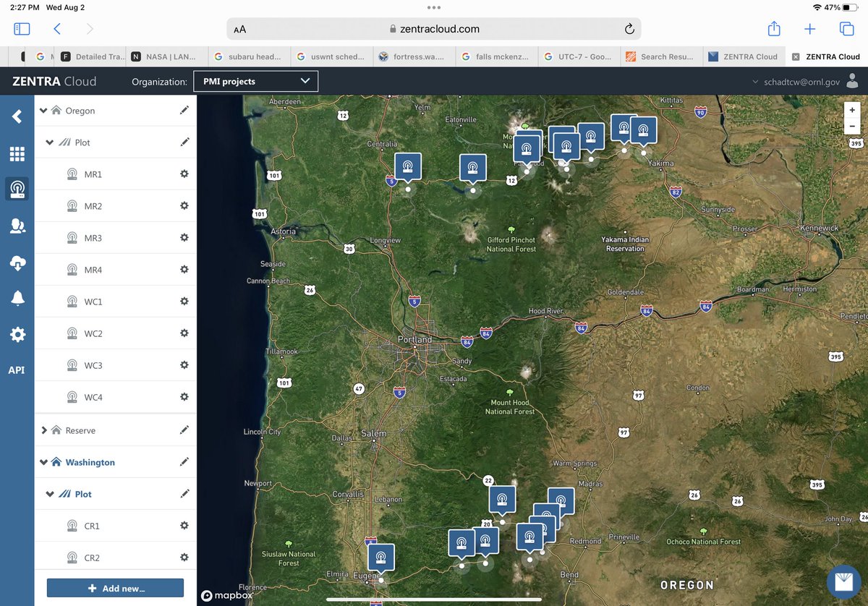Switch to the Search Resu... tab
The width and height of the screenshot is (868, 606).
[663, 56]
